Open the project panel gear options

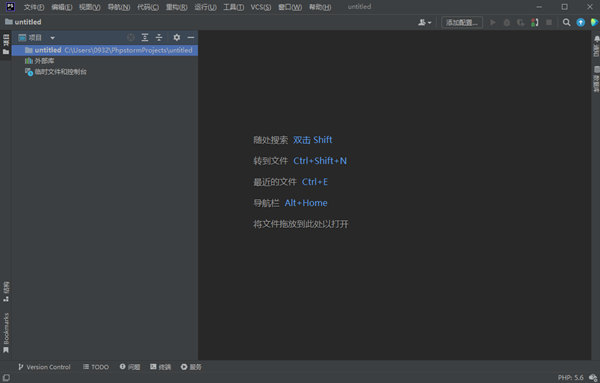tap(176, 37)
